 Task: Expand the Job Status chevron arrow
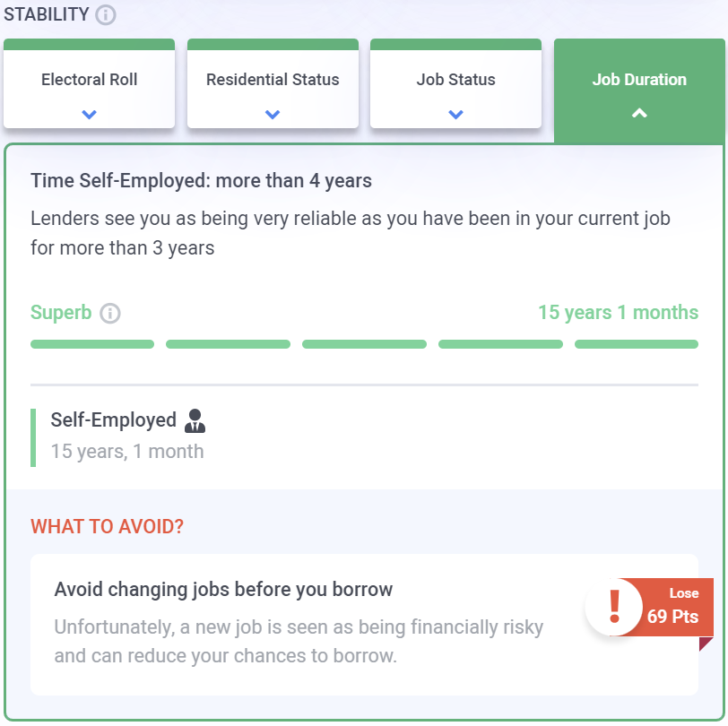[455, 115]
